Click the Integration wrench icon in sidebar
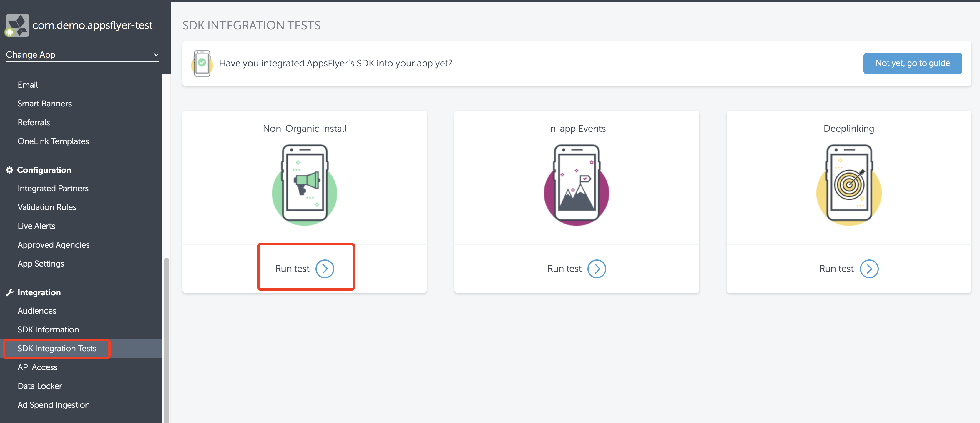Viewport: 980px width, 423px height. (x=9, y=292)
